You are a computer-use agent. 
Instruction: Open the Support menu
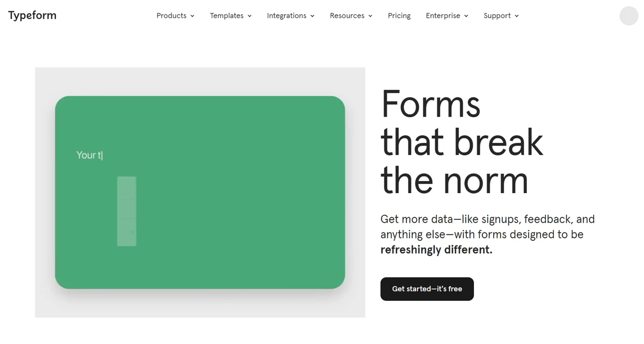click(501, 16)
